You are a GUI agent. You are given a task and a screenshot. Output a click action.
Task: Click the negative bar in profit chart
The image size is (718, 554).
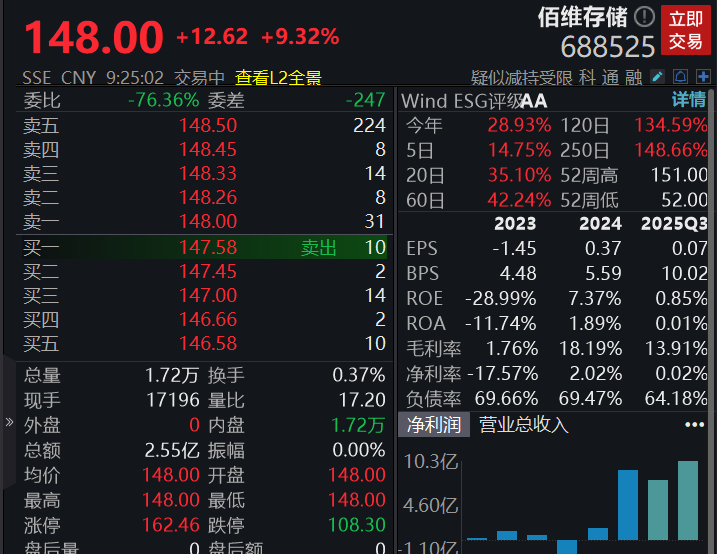567,547
